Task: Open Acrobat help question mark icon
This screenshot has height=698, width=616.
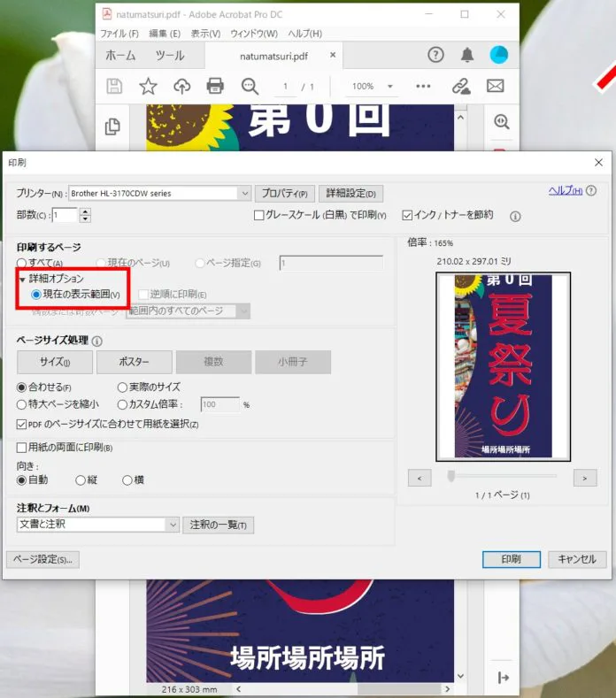Action: (435, 55)
